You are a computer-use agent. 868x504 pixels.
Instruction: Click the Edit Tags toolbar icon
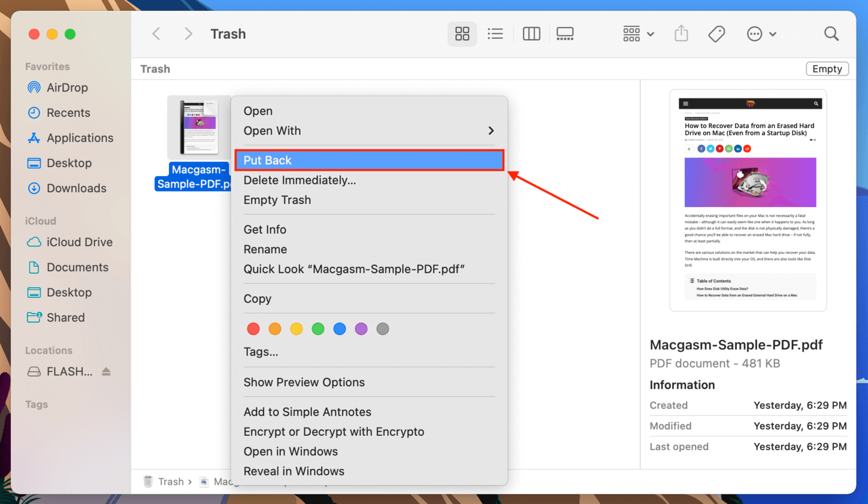tap(716, 34)
